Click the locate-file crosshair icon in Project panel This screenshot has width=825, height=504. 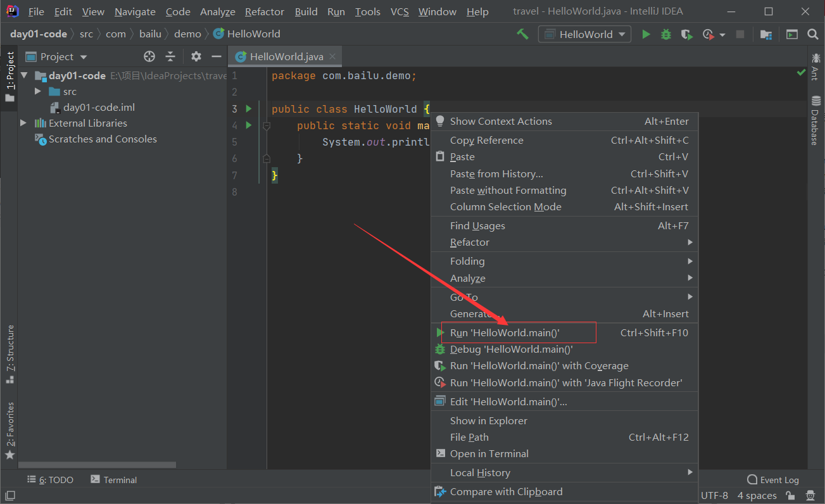click(149, 56)
